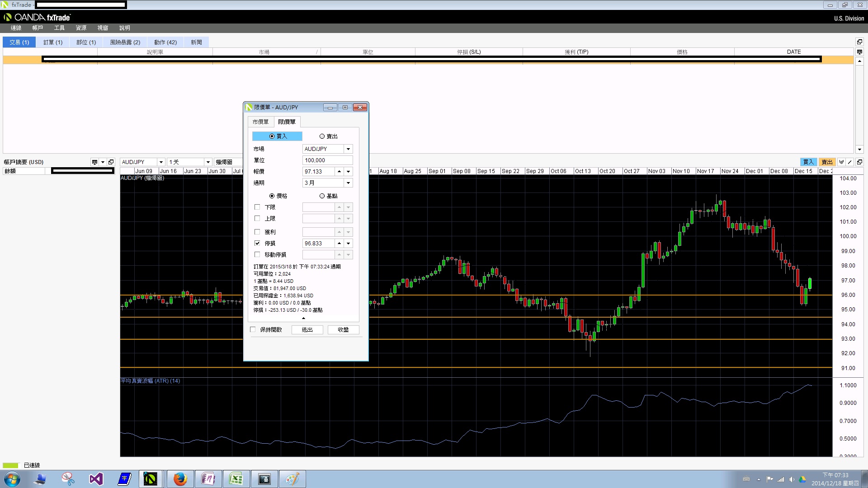This screenshot has width=868, height=488.
Task: Detach the trades table panel via its pop-out icon
Action: click(859, 42)
